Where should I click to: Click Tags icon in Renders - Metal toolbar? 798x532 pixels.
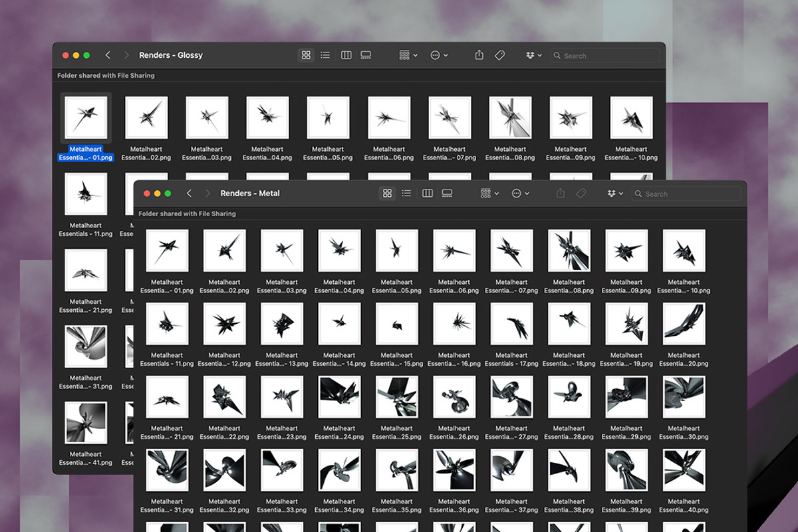coord(581,194)
